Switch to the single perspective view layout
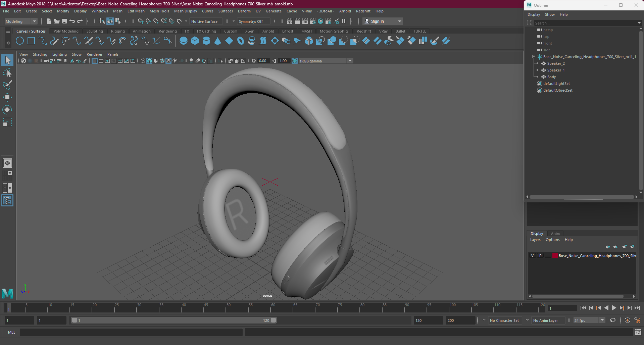The width and height of the screenshot is (644, 345). click(x=7, y=163)
